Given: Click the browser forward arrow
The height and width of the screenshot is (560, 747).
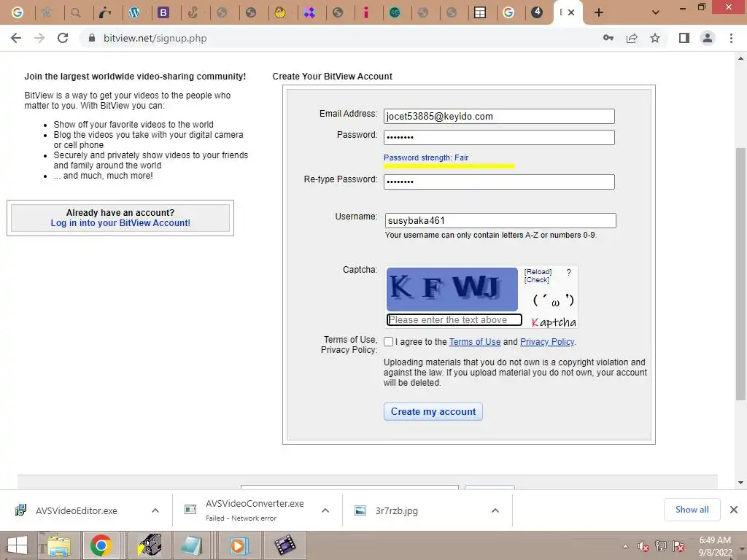Looking at the screenshot, I should coord(39,38).
